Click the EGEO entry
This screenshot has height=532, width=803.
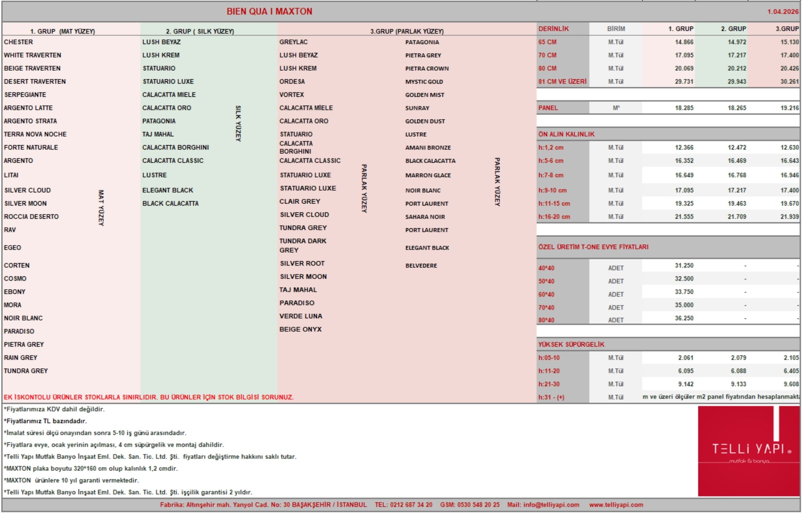12,247
